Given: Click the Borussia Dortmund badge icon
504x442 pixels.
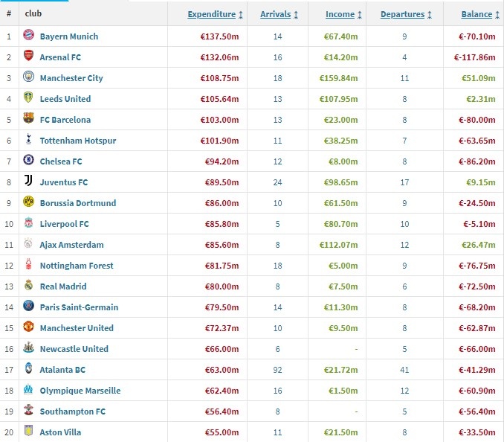Looking at the screenshot, I should pos(28,202).
